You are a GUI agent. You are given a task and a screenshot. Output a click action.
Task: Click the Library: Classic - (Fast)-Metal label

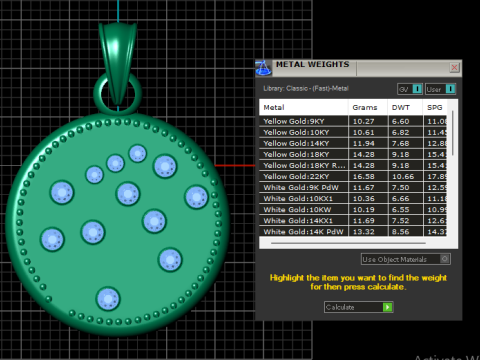306,88
